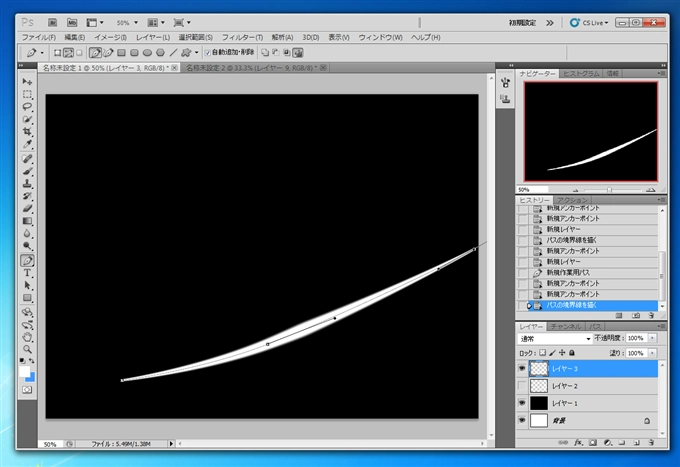Image resolution: width=680 pixels, height=467 pixels.
Task: Hide レイヤー 1 with its eye icon
Action: tap(522, 403)
